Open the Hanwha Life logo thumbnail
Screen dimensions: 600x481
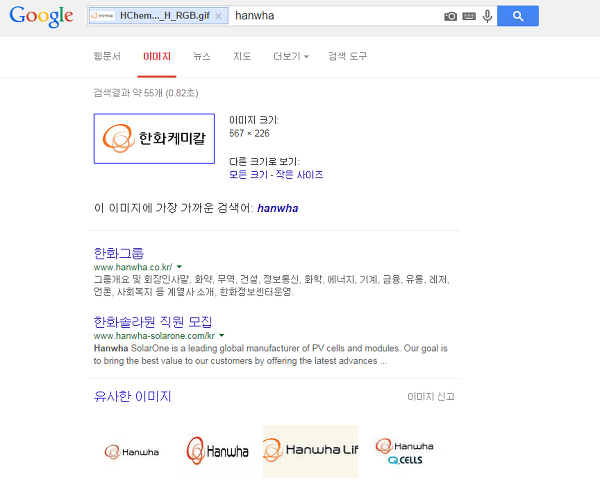(310, 451)
